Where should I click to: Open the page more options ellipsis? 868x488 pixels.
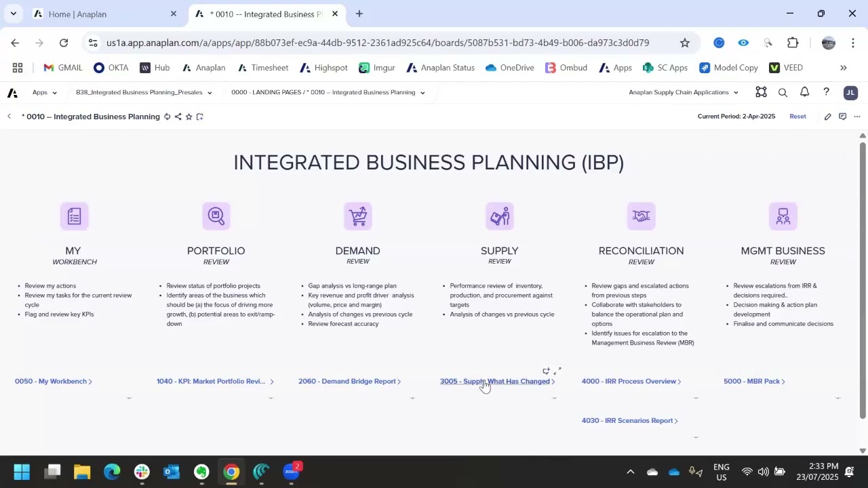coord(857,117)
